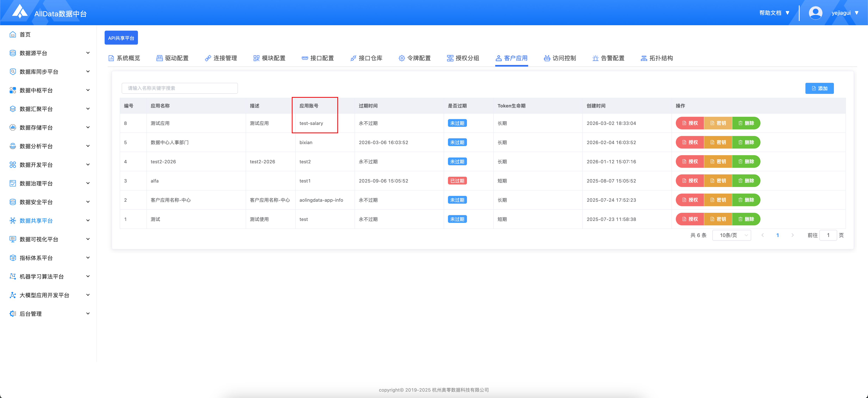The height and width of the screenshot is (398, 868).
Task: Click the 数据源平台 database icon
Action: pos(13,53)
